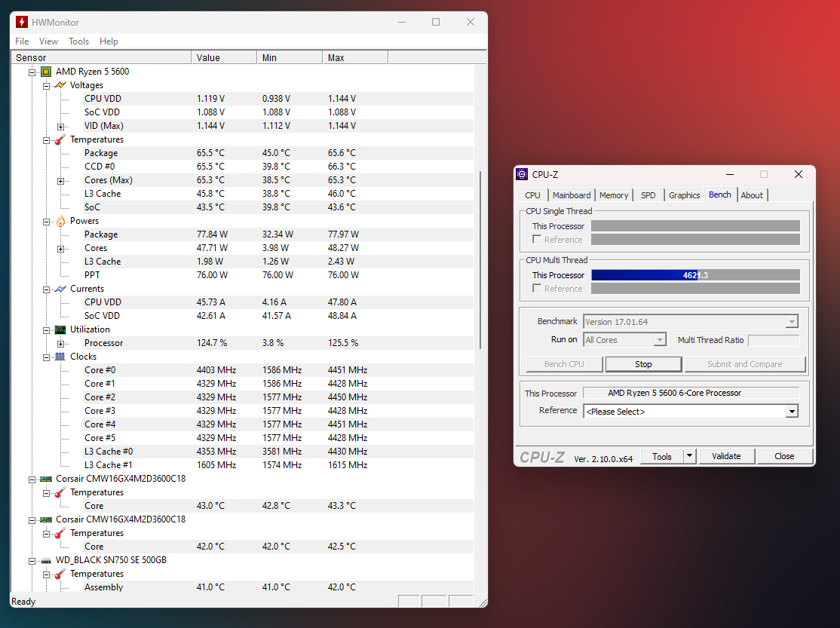
Task: Switch to the CPU tab
Action: point(532,195)
